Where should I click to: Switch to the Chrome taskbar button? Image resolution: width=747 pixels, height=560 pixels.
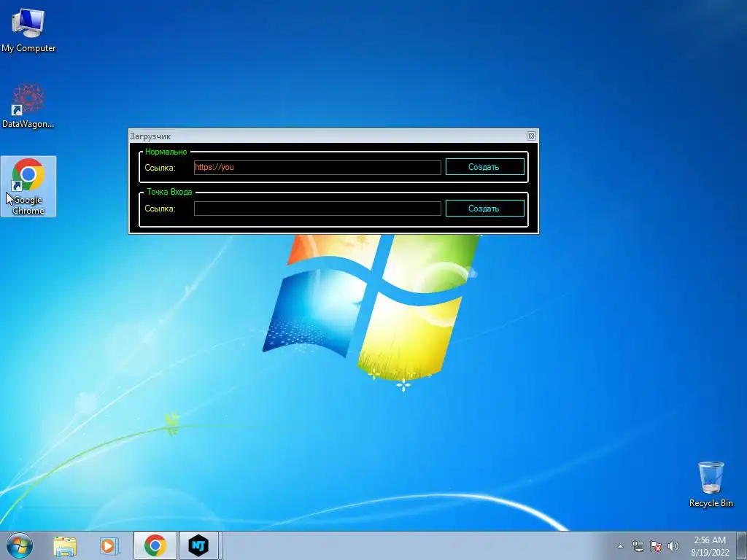(x=155, y=545)
